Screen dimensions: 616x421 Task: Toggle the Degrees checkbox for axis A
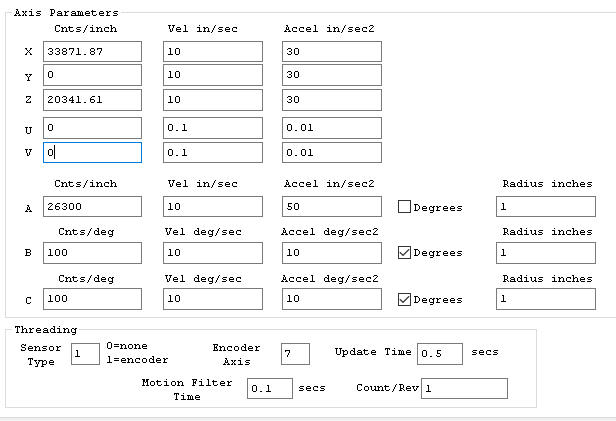click(x=405, y=207)
